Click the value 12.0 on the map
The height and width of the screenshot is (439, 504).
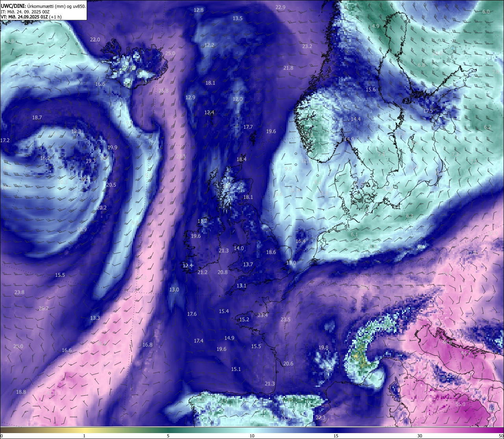tap(237, 99)
